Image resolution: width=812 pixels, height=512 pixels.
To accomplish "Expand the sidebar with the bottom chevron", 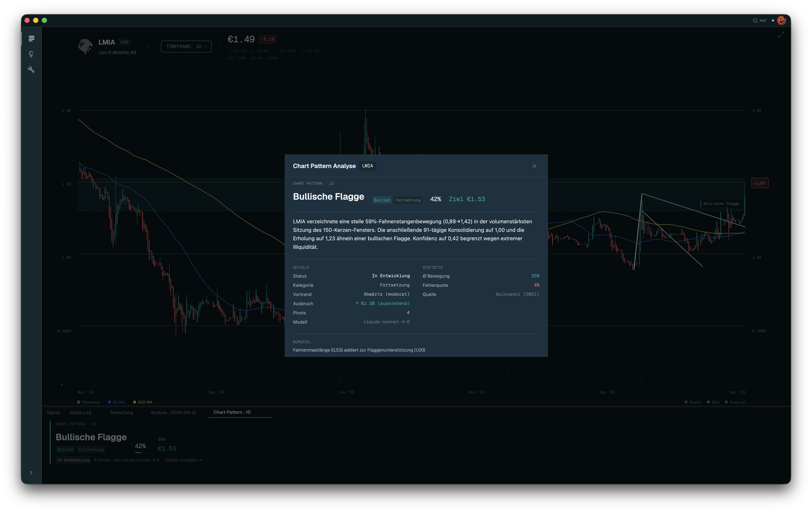I will click(x=31, y=473).
